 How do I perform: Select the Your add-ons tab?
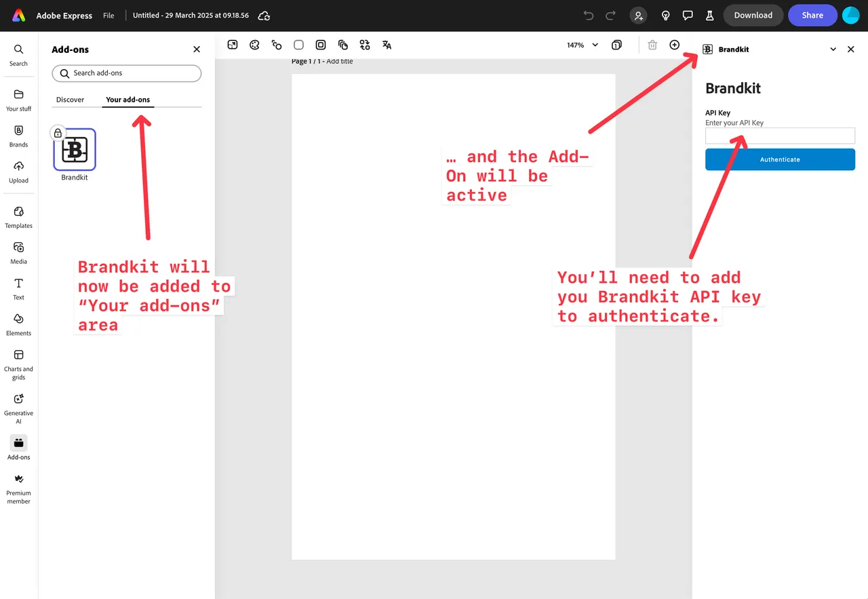(x=128, y=100)
